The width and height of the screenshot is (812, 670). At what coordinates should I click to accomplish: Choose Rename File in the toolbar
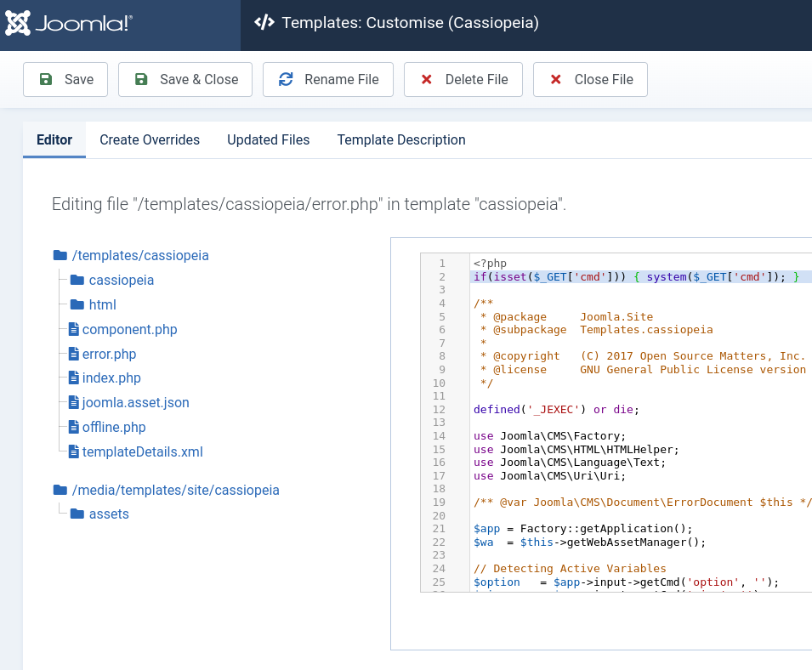point(328,79)
